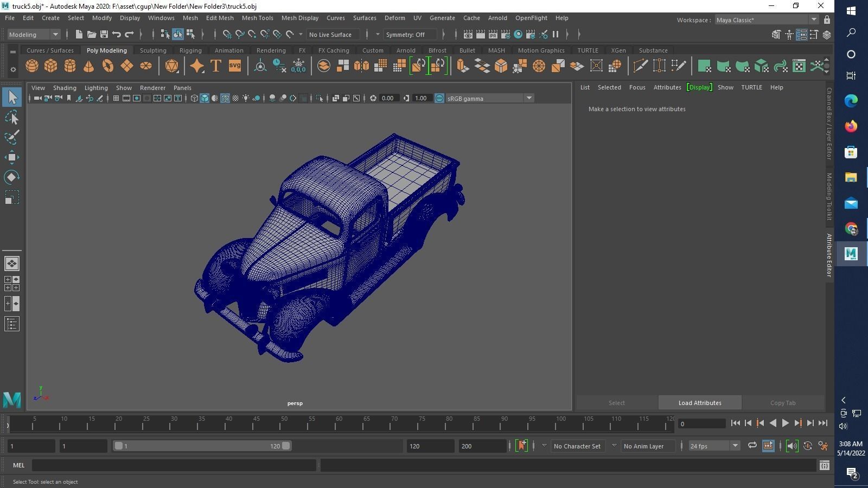Image resolution: width=868 pixels, height=488 pixels.
Task: Create a polygon cube from the shelf
Action: 51,66
